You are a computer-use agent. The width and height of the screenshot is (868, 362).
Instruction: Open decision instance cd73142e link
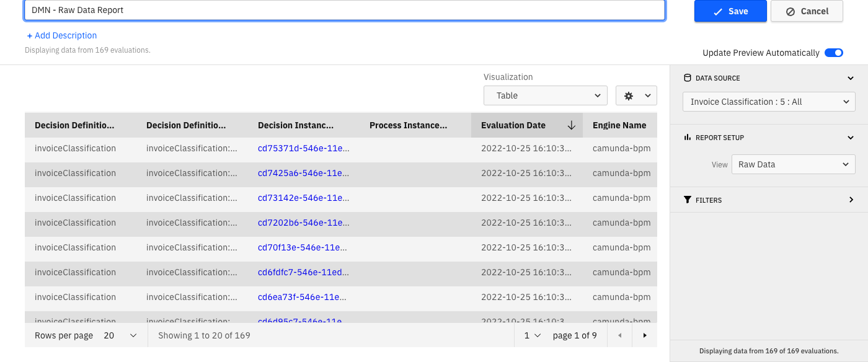[x=304, y=198]
